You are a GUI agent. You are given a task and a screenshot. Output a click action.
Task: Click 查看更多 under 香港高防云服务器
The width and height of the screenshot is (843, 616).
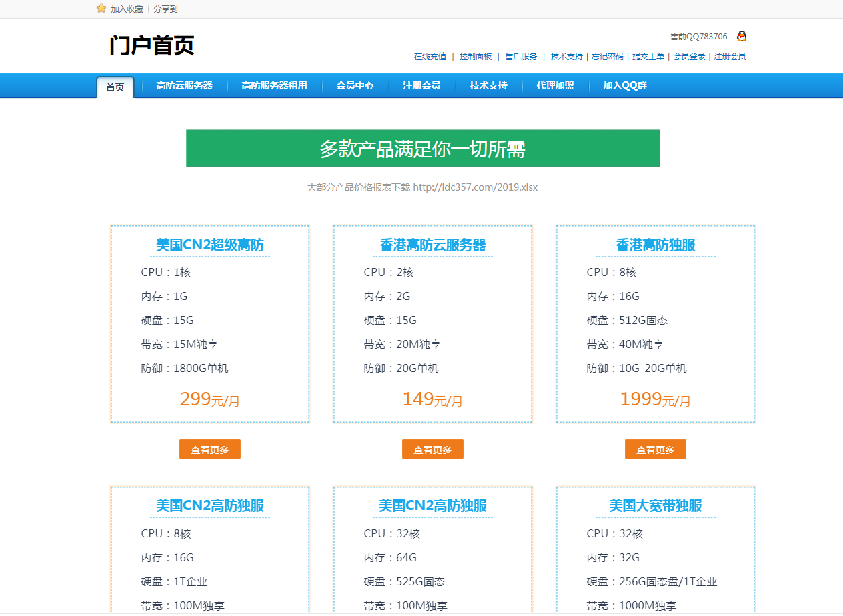(433, 449)
